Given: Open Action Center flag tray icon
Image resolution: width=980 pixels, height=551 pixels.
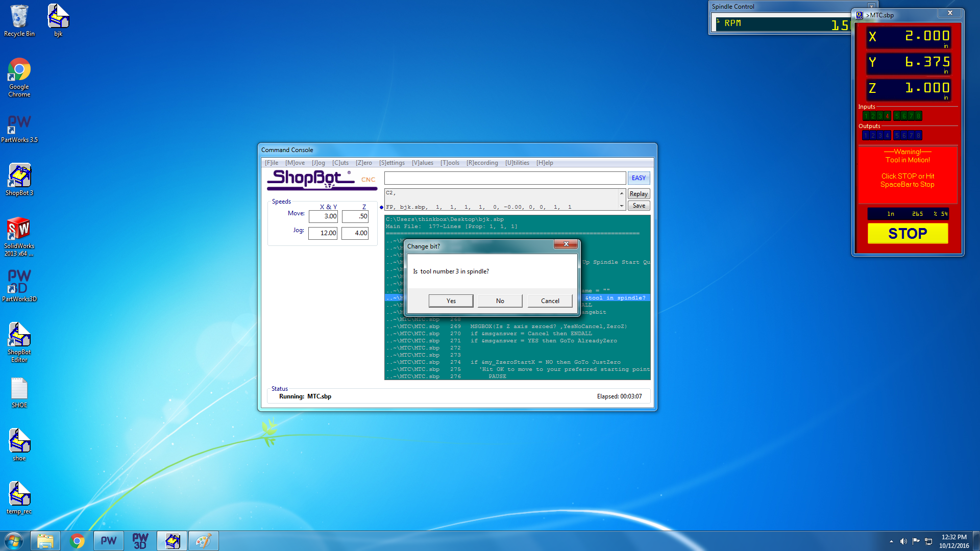Looking at the screenshot, I should tap(916, 541).
